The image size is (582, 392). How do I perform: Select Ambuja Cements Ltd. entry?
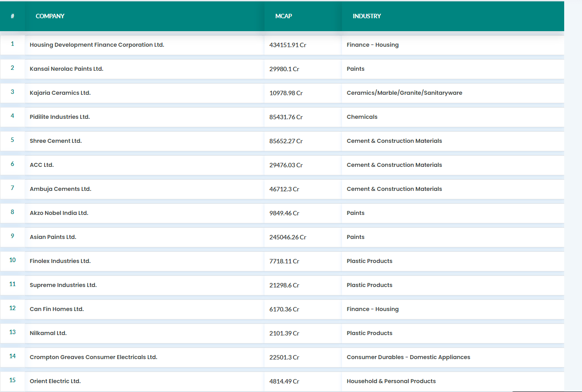61,189
